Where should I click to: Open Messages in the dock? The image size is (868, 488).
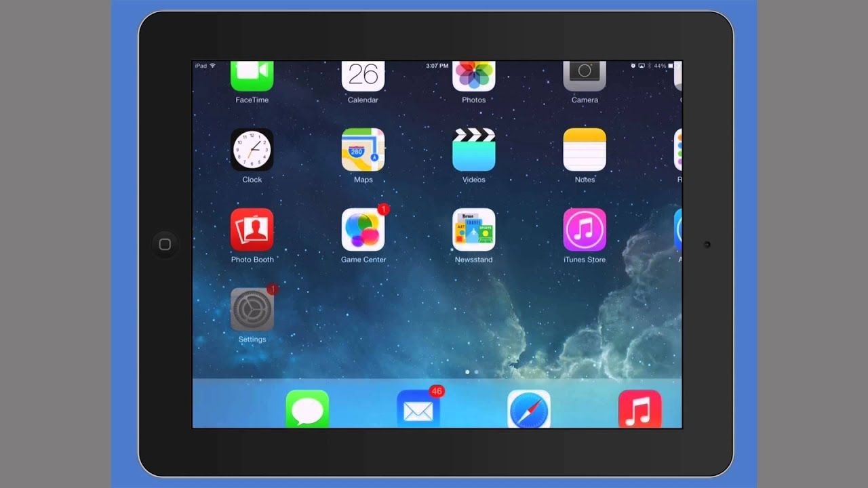point(307,409)
